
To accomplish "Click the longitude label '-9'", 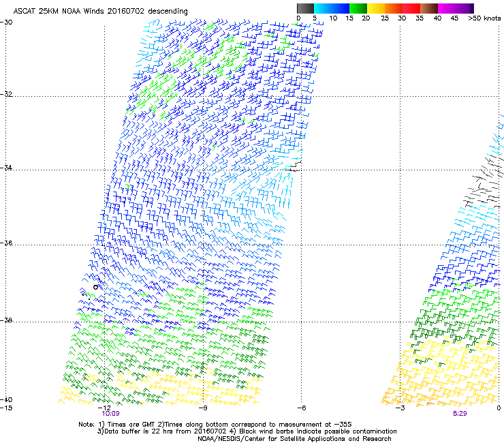I will [203, 408].
